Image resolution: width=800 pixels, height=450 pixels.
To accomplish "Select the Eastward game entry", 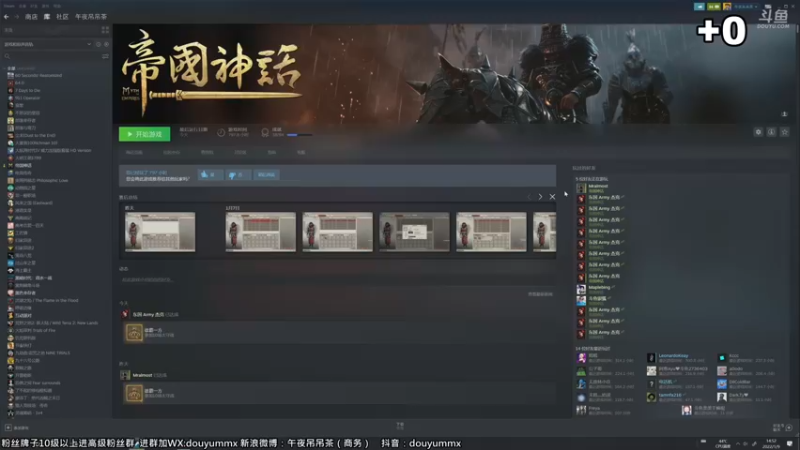I will coord(31,203).
